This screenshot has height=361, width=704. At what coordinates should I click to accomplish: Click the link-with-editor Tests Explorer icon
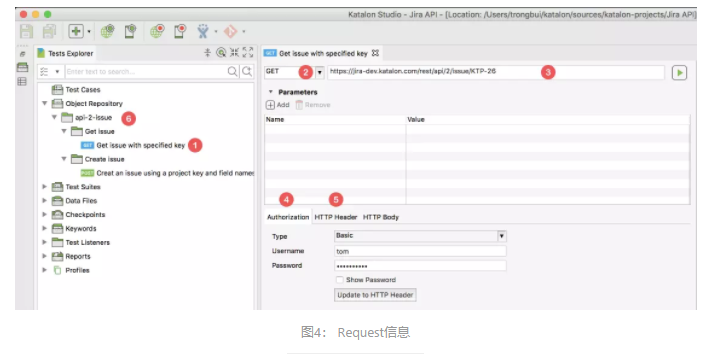click(221, 53)
